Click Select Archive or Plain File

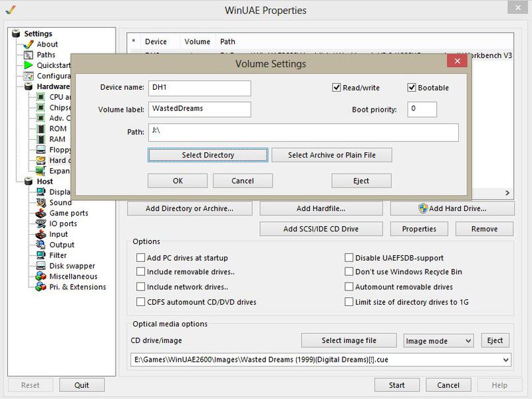tap(331, 155)
